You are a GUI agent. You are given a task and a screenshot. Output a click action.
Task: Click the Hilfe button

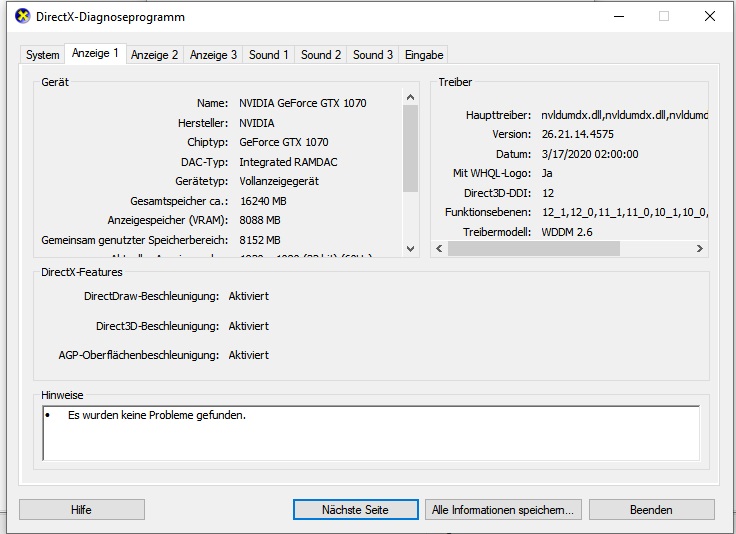click(x=82, y=510)
